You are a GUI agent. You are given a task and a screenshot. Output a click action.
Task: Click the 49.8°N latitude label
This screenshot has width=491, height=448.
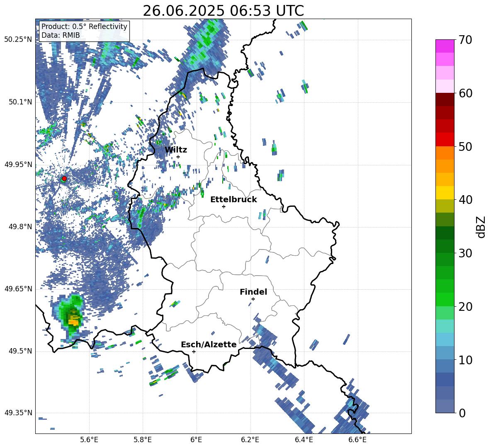(20, 227)
